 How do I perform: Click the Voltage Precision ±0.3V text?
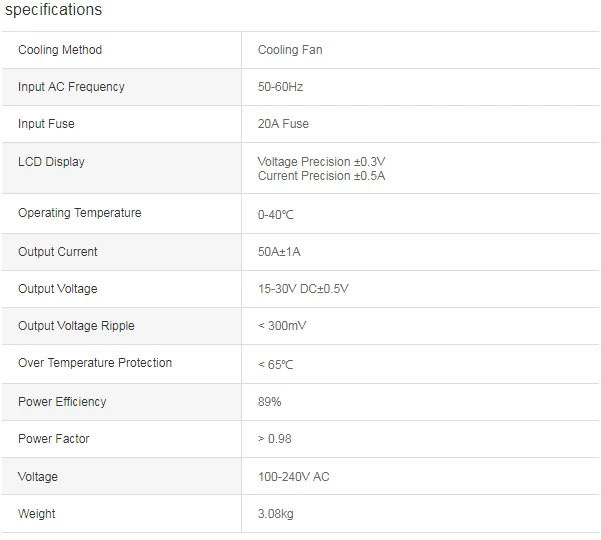pyautogui.click(x=321, y=162)
